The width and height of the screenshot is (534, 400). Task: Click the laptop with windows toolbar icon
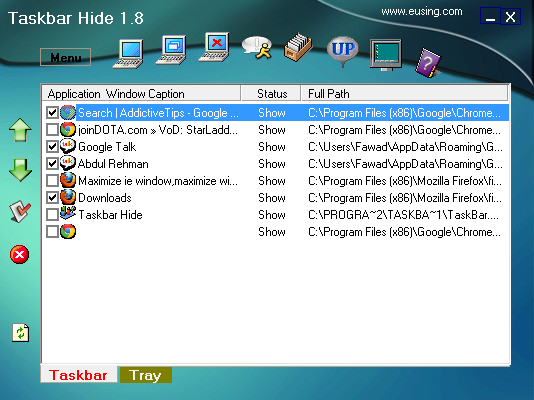coord(171,50)
